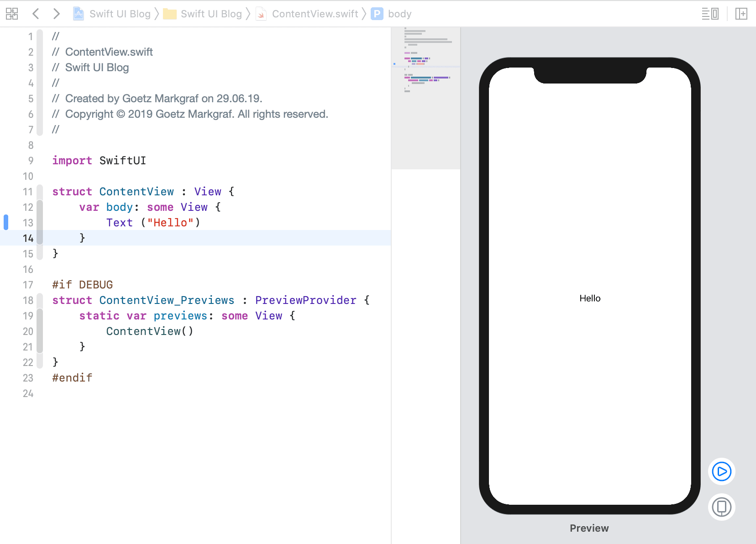Add a new editor pane
The width and height of the screenshot is (756, 544).
tap(741, 14)
